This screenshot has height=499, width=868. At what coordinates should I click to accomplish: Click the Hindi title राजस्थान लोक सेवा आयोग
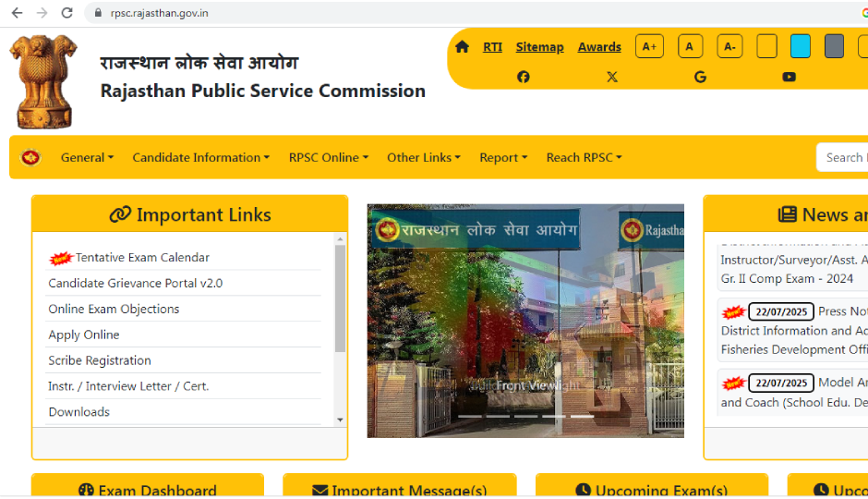coord(199,63)
